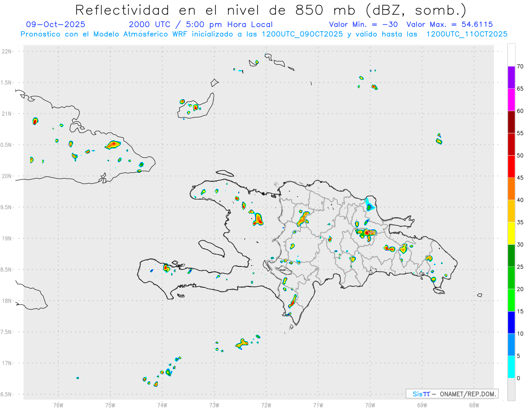Click the latitude axis label '19N'
532x411 pixels.
(8, 239)
